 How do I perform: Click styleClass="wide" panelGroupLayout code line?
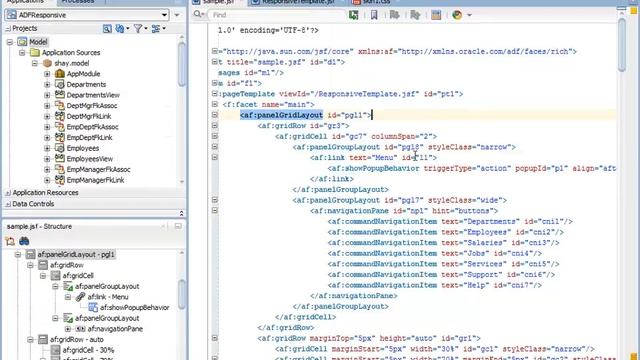[400, 200]
